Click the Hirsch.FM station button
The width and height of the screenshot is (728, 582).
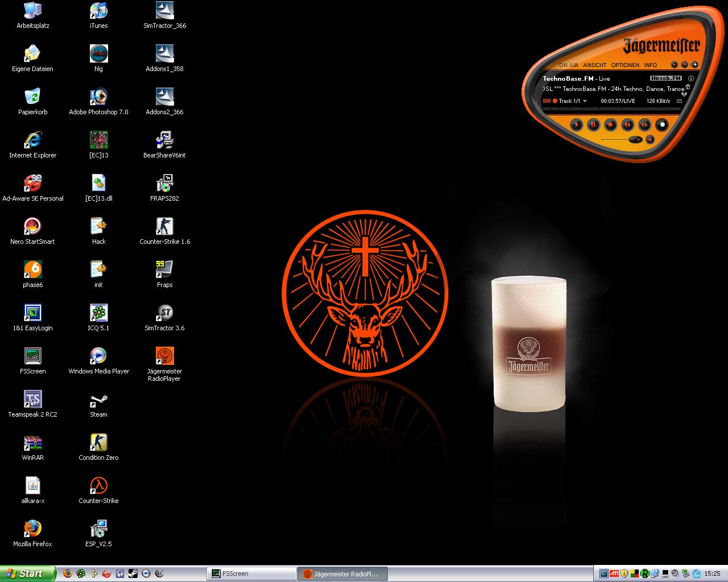[665, 78]
